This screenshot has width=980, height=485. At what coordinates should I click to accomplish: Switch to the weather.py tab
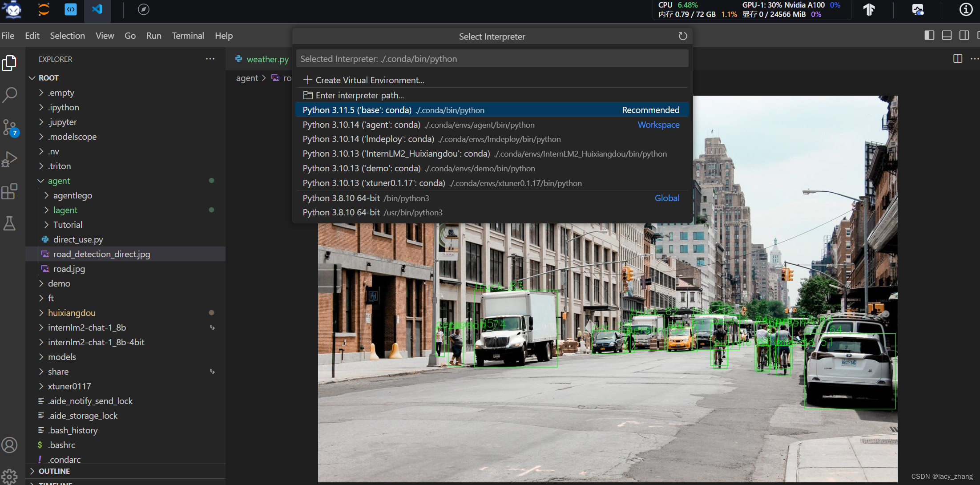[267, 59]
